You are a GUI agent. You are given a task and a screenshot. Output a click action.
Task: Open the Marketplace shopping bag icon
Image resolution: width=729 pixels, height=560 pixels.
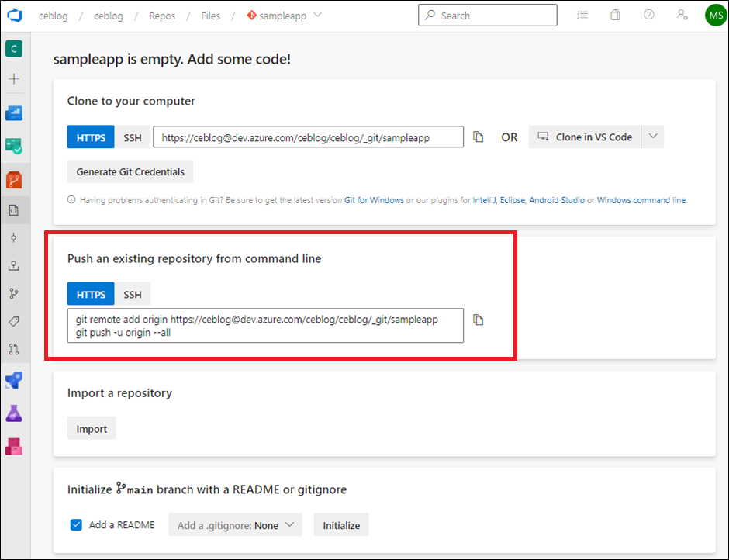[x=615, y=15]
